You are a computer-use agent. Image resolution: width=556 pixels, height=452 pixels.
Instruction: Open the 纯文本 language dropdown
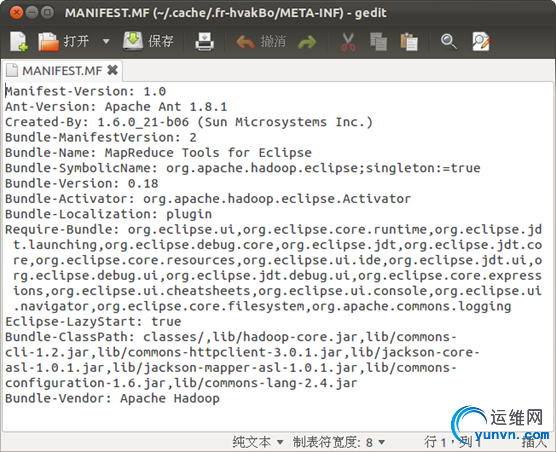[x=258, y=442]
